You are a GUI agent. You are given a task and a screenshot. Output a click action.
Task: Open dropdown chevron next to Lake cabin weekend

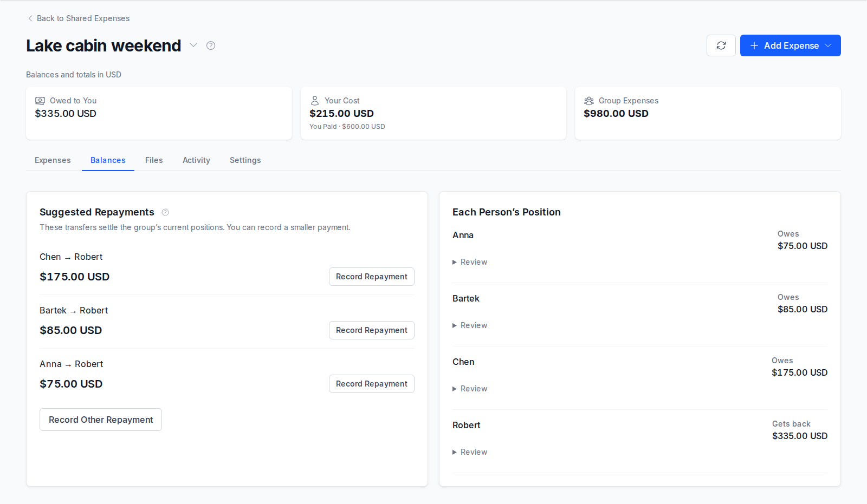point(193,45)
